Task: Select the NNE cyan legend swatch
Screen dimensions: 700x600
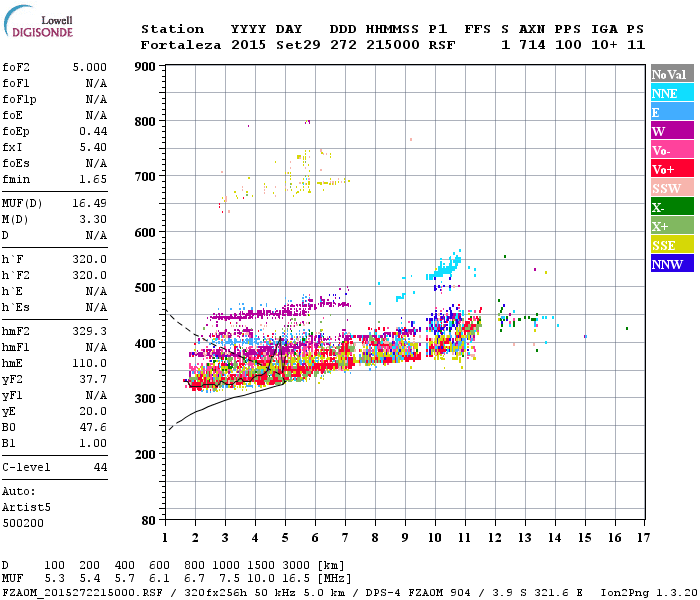Action: click(672, 93)
